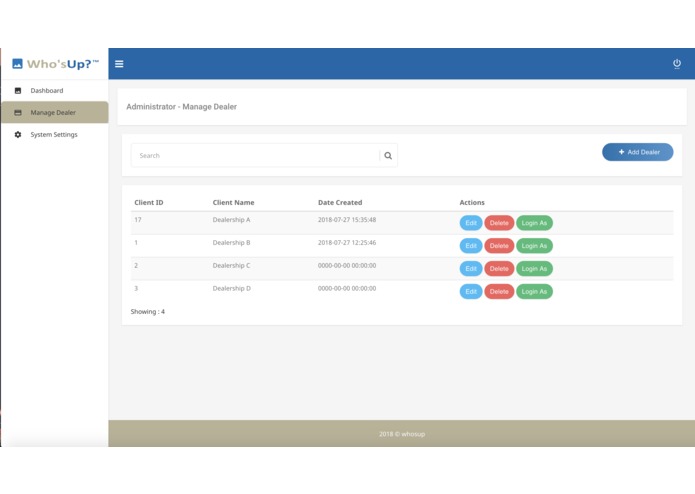Select the Dealership A name cell
The image size is (695, 494).
coord(231,220)
